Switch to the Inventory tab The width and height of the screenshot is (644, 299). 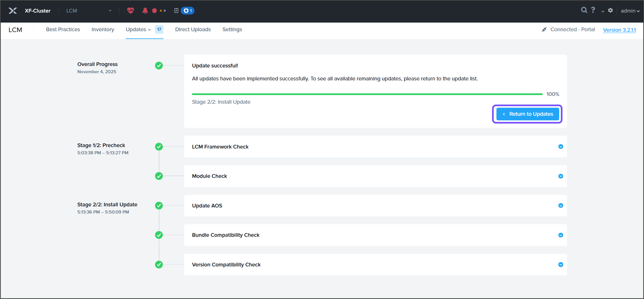(103, 30)
